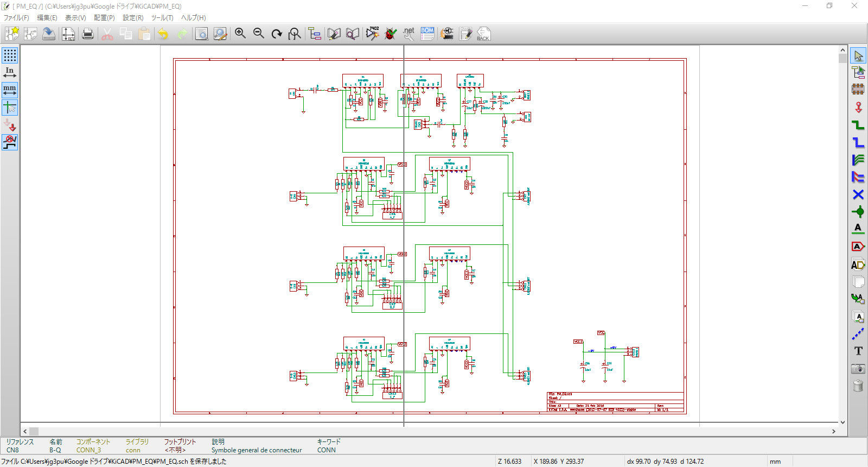Open the Annotate schematic components tool
This screenshot has width=868, height=467.
coord(372,34)
